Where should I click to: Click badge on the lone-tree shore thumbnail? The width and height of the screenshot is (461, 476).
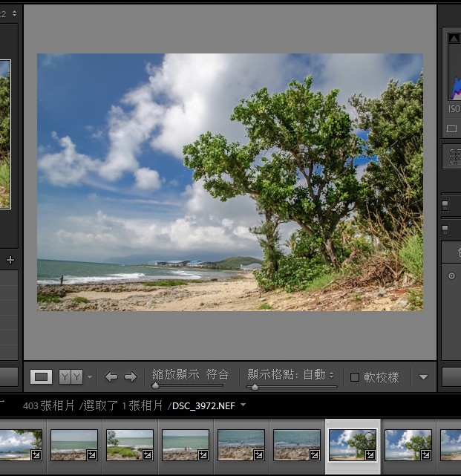[147, 455]
